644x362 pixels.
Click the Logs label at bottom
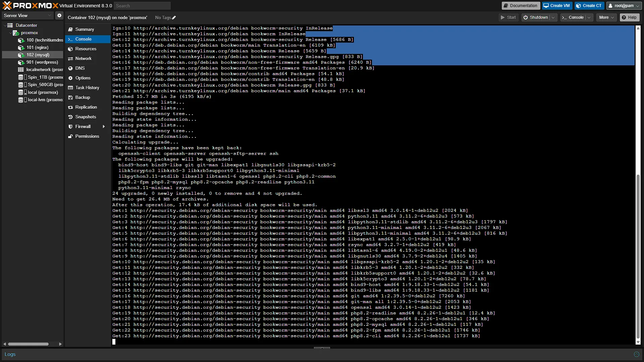tap(10, 354)
